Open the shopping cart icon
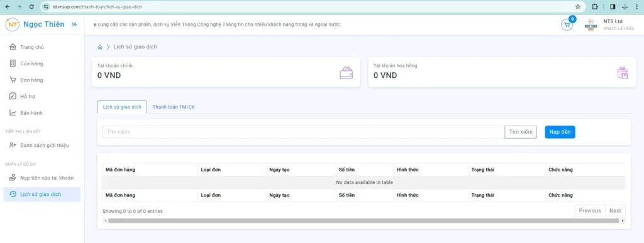644x243 pixels. [x=567, y=24]
